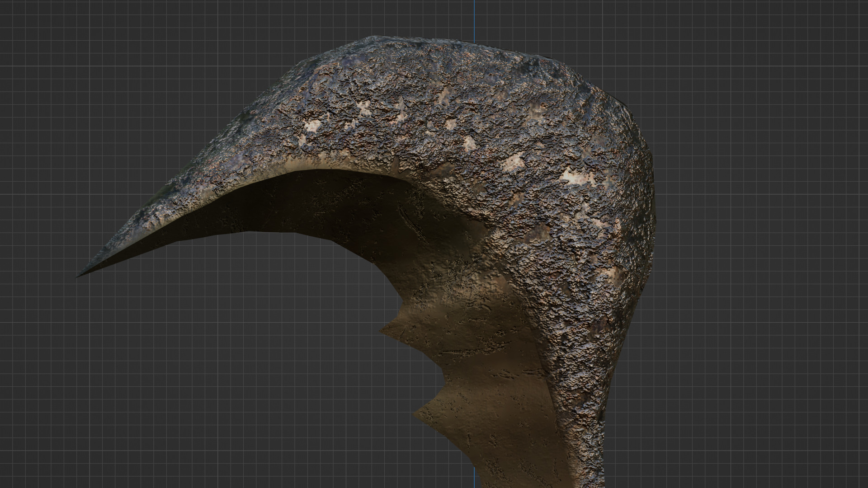Click the blue axis line segment below the model
Image resolution: width=868 pixels, height=488 pixels.
pyautogui.click(x=475, y=479)
